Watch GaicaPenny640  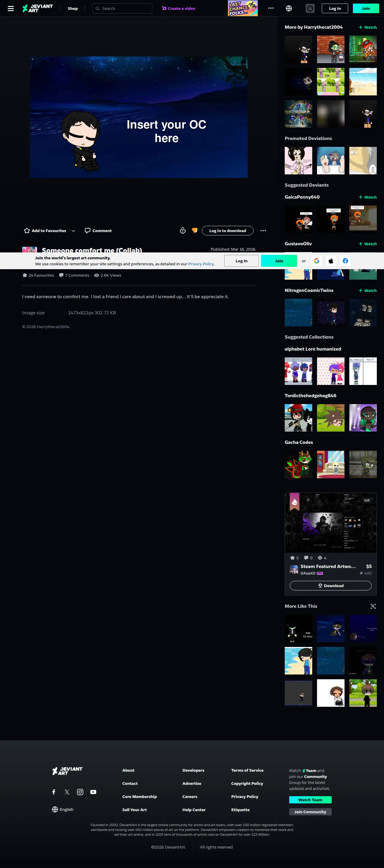(x=368, y=197)
